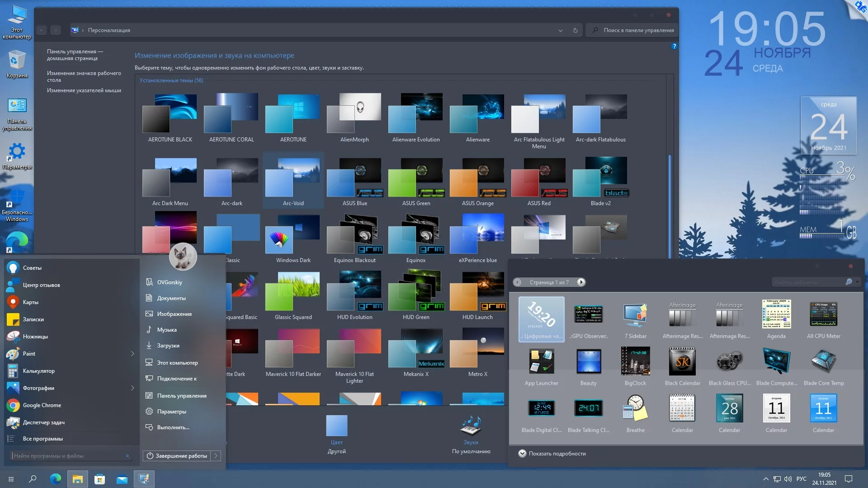
Task: Click the help question mark icon
Action: tap(674, 46)
